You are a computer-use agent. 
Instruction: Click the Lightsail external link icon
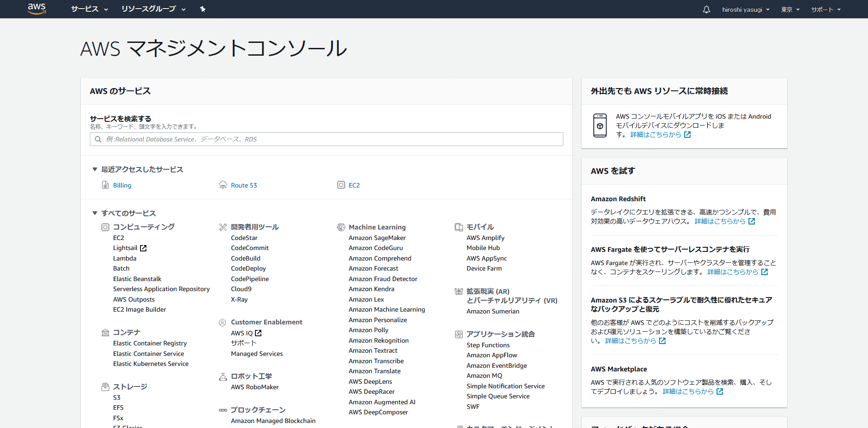(x=143, y=248)
